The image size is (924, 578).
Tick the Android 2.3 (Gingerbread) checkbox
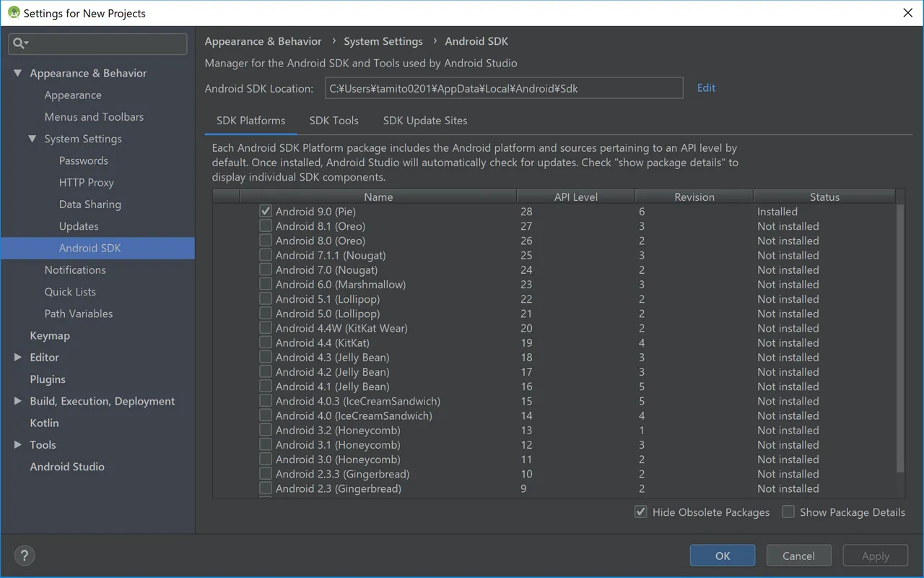click(x=266, y=488)
